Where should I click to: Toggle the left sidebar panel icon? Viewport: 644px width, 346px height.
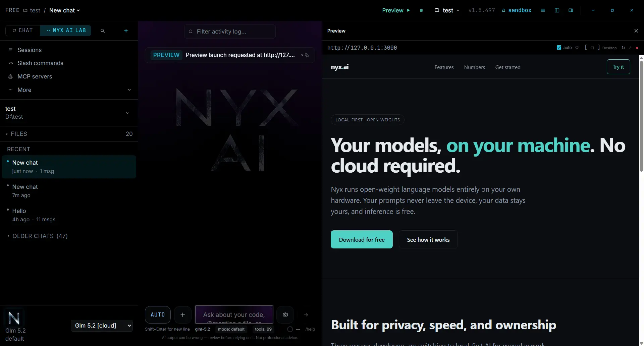point(557,10)
